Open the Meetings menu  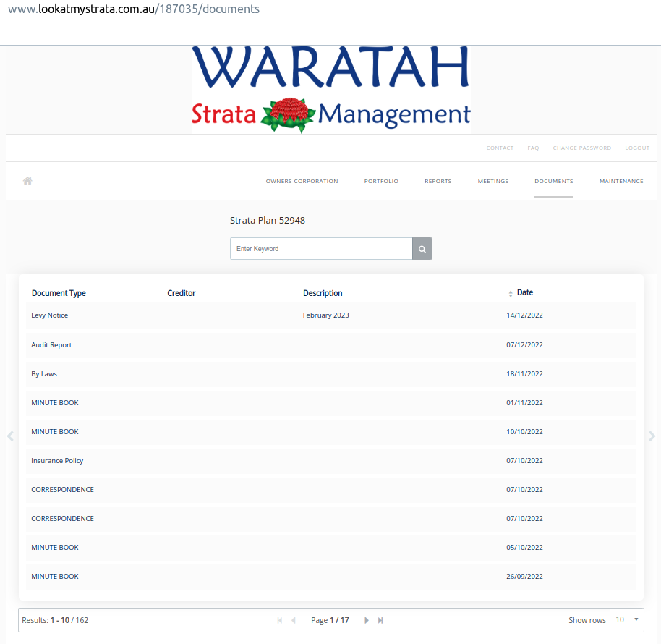pyautogui.click(x=493, y=182)
